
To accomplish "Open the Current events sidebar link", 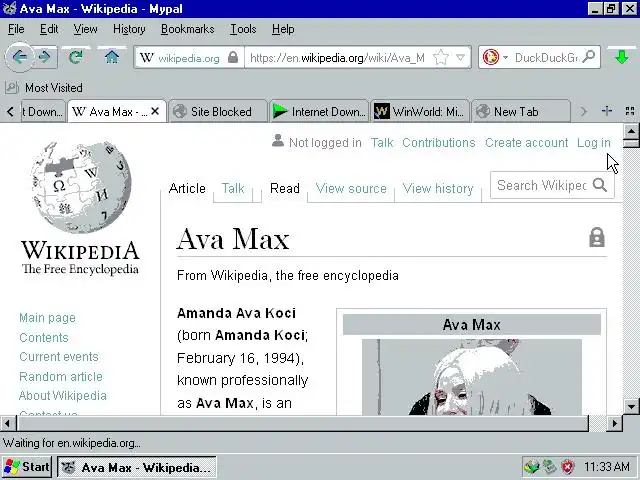I will (x=59, y=357).
